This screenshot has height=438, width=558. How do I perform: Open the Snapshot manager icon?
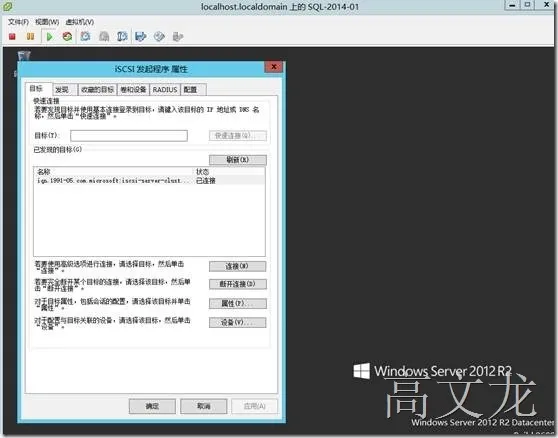pos(122,36)
